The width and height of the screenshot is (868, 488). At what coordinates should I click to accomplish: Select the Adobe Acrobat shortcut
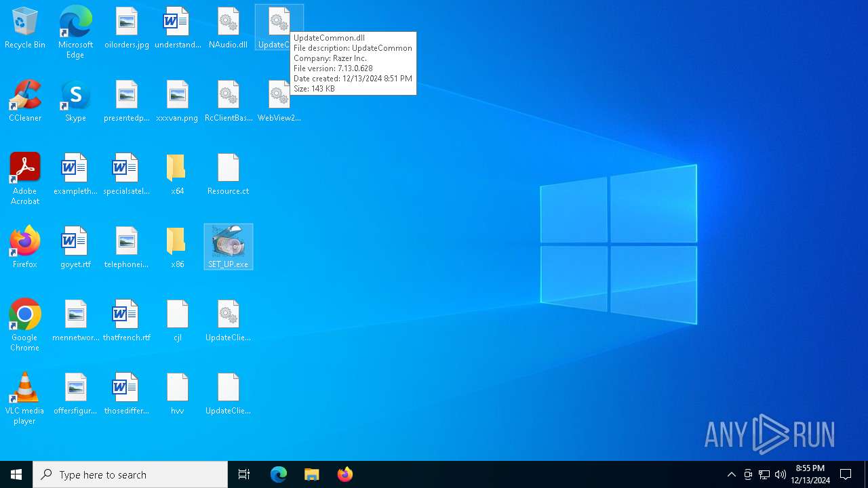25,179
